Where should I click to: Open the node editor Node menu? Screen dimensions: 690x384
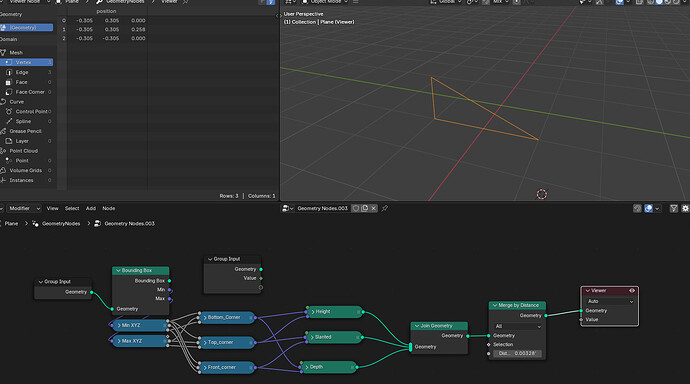(x=109, y=208)
